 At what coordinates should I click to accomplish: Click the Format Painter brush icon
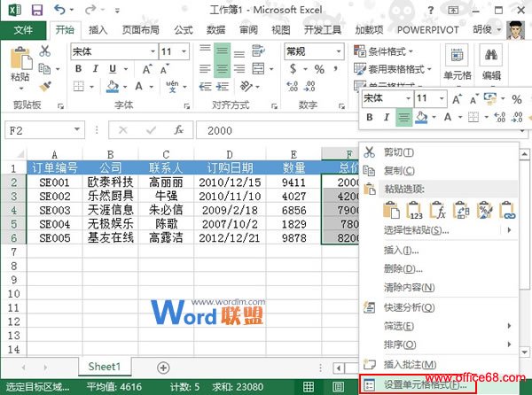point(45,87)
